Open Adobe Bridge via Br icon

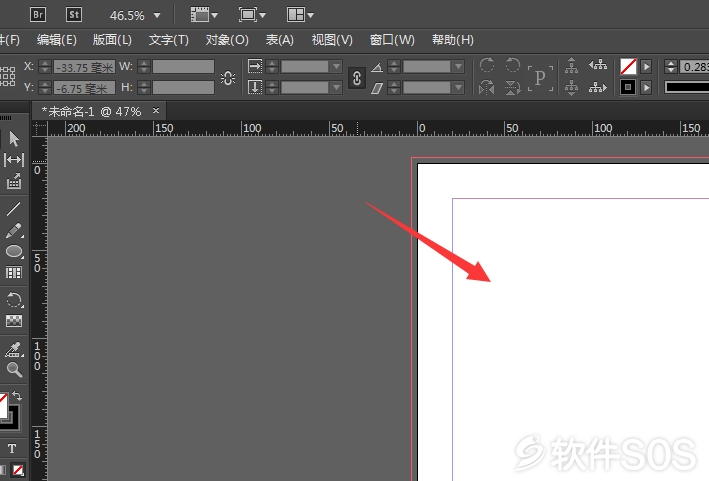38,15
